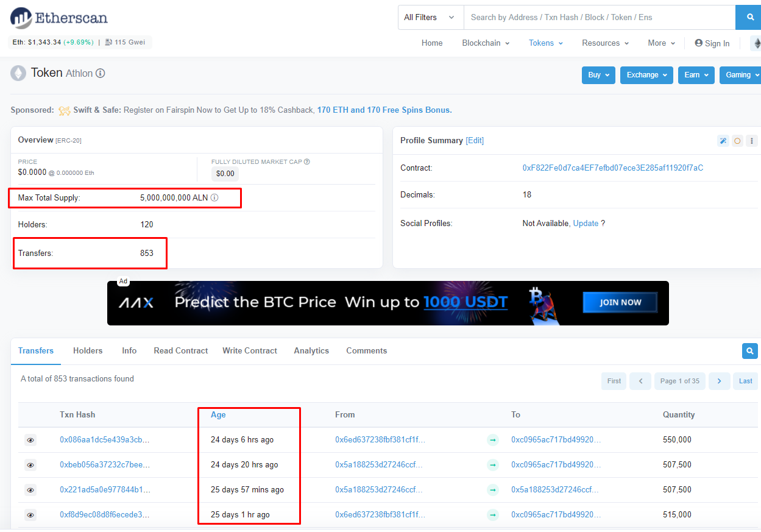Click the previous page arrow in pagination

point(640,381)
